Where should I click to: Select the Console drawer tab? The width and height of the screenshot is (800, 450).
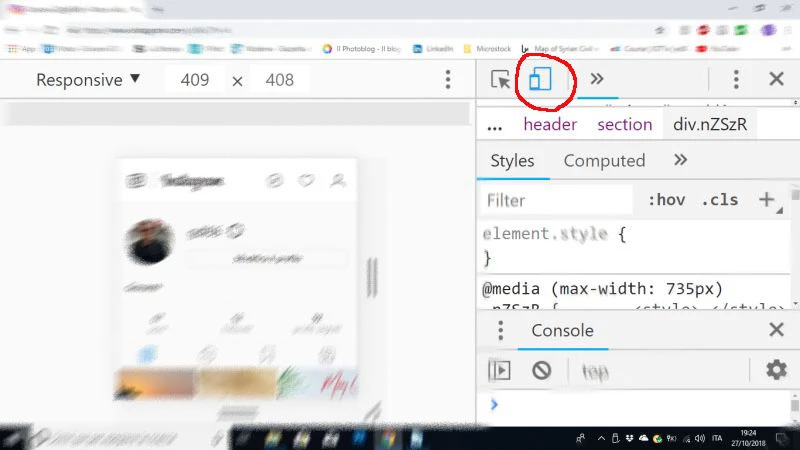point(562,331)
